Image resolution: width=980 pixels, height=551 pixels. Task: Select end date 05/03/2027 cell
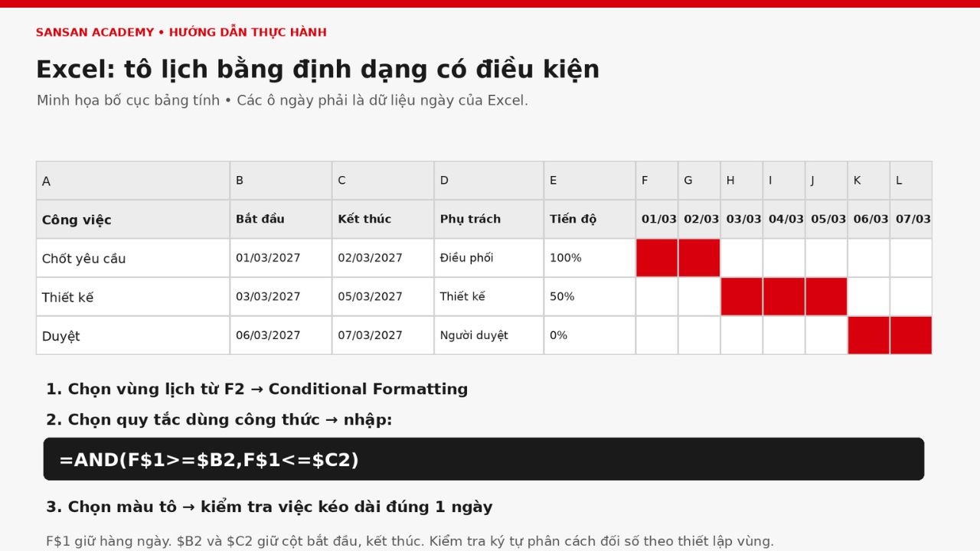[383, 297]
